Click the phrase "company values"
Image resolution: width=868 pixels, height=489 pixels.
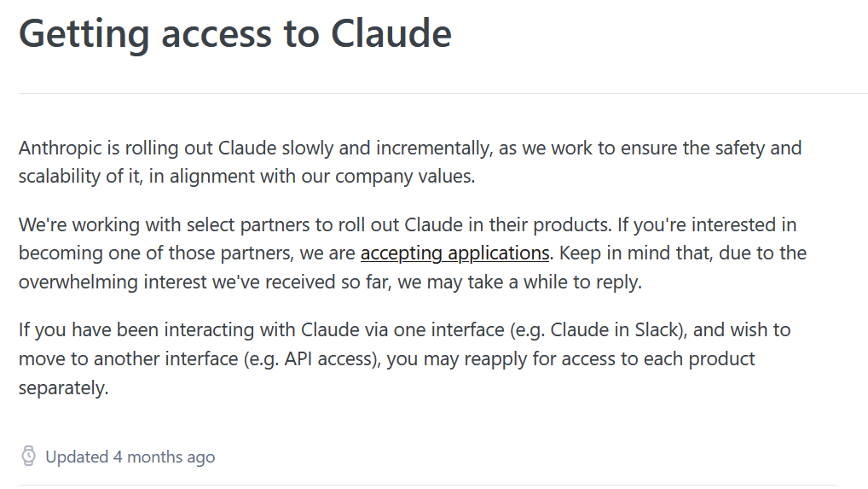tap(405, 176)
